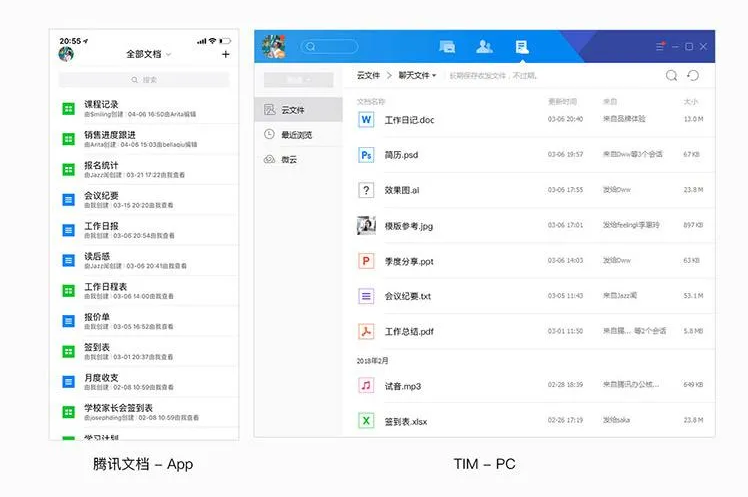Image resolution: width=748 pixels, height=497 pixels.
Task: Select the file name 模版参考.jpg
Action: click(409, 226)
